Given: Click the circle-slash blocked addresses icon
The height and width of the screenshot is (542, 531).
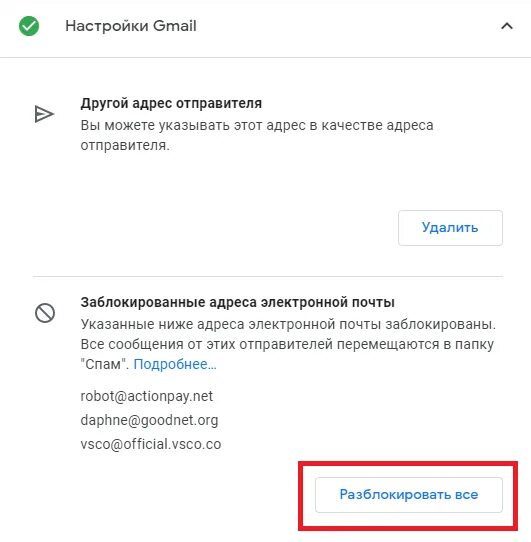Looking at the screenshot, I should point(45,313).
